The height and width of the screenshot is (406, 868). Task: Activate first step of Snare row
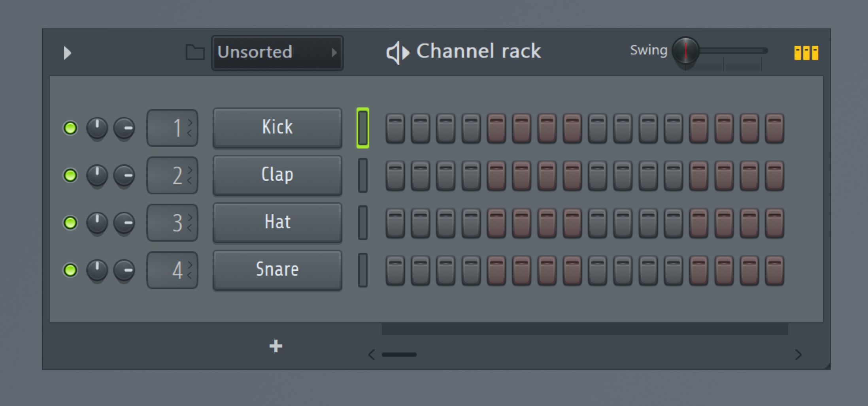point(395,271)
